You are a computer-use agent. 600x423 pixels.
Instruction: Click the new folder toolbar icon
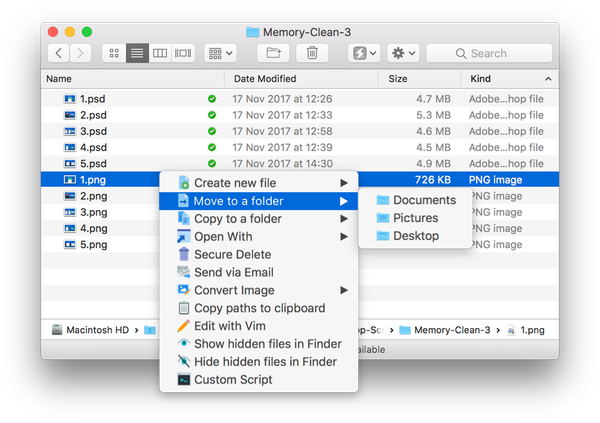click(x=273, y=53)
